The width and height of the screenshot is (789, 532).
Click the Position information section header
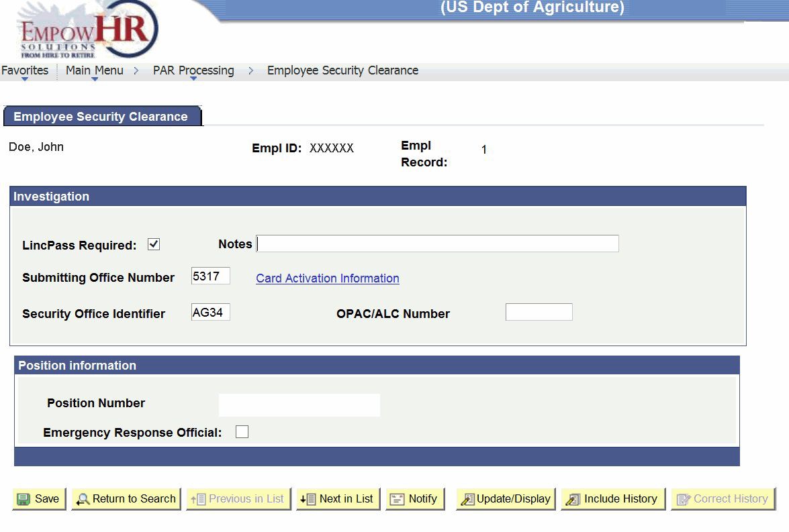click(x=377, y=365)
